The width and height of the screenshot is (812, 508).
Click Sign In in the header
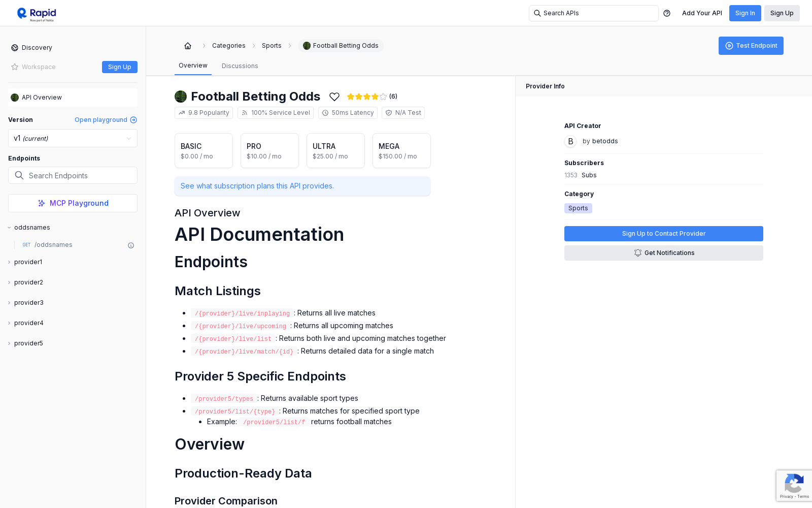click(x=745, y=13)
